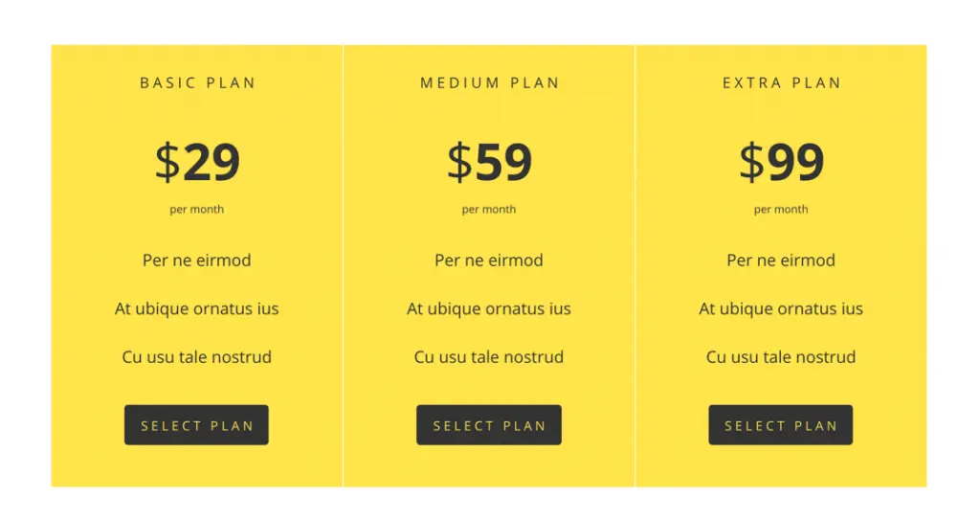Image resolution: width=980 pixels, height=521 pixels.
Task: Click "At ubique ornatus ius" in Basic Plan
Action: 197,309
